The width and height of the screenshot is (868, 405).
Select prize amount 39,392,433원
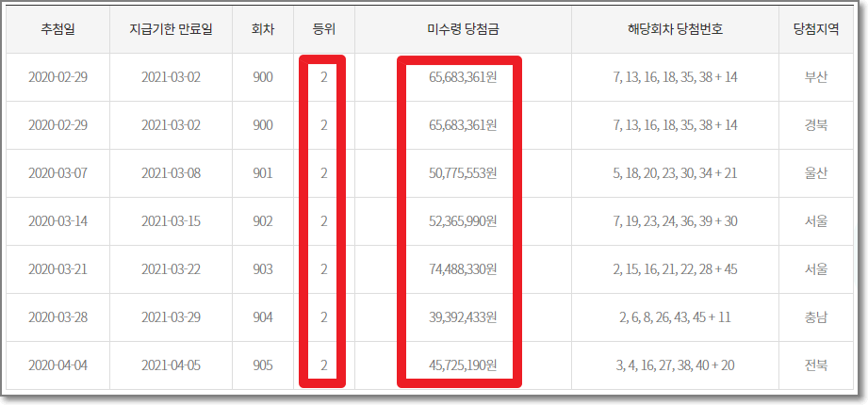point(463,317)
